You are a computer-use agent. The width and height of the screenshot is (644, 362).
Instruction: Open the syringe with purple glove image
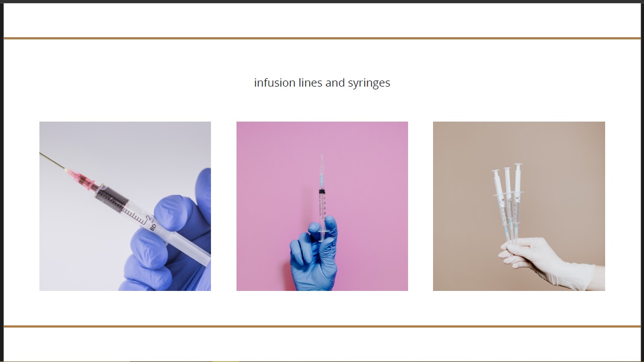point(125,206)
